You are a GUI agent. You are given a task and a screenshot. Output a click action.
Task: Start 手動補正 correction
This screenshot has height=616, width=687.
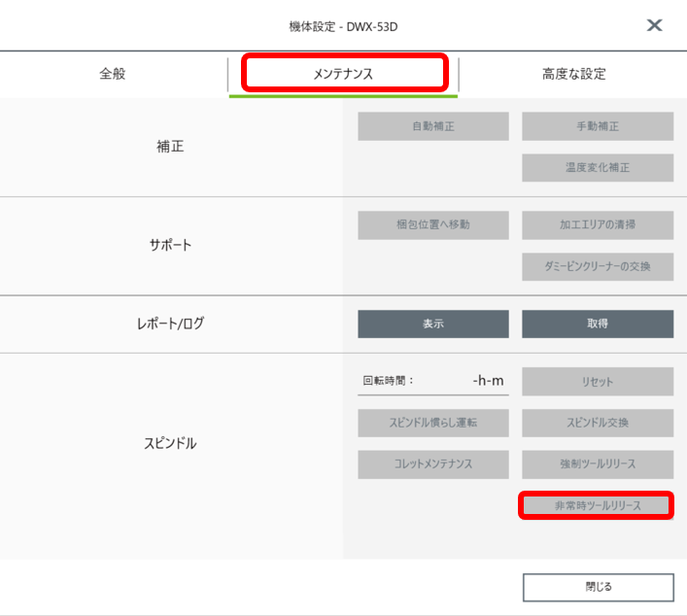(x=598, y=126)
